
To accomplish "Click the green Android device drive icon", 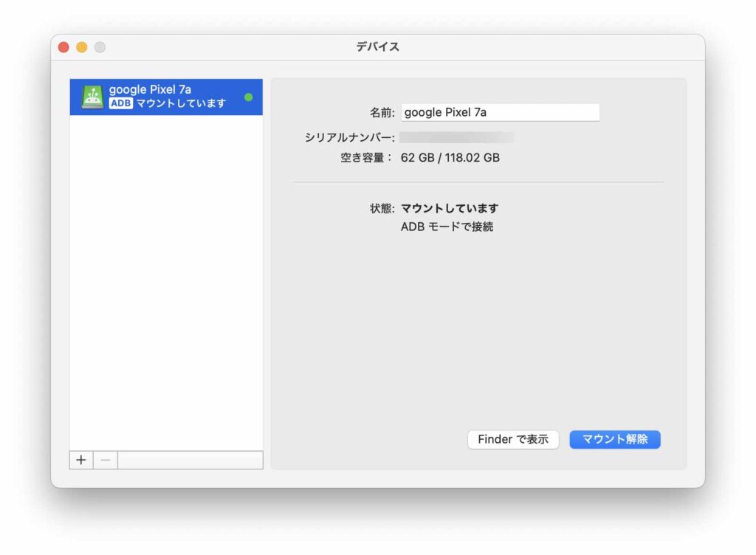I will coord(92,97).
